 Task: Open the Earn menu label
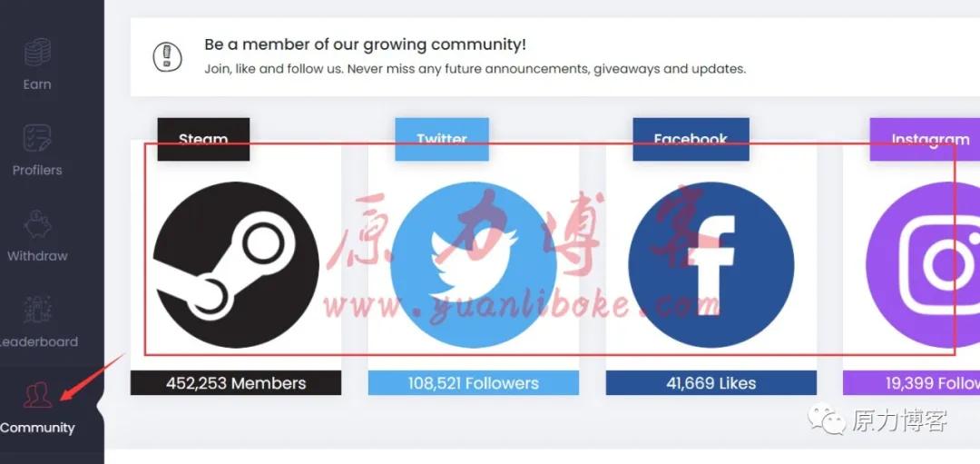point(37,84)
